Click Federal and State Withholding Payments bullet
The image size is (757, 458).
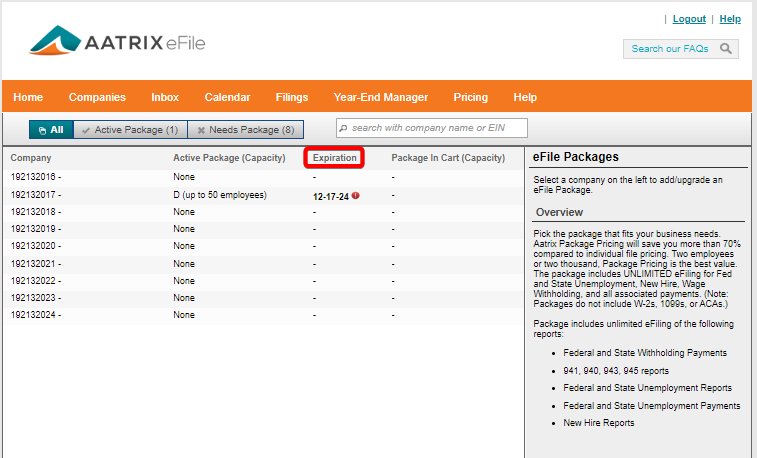coord(645,353)
